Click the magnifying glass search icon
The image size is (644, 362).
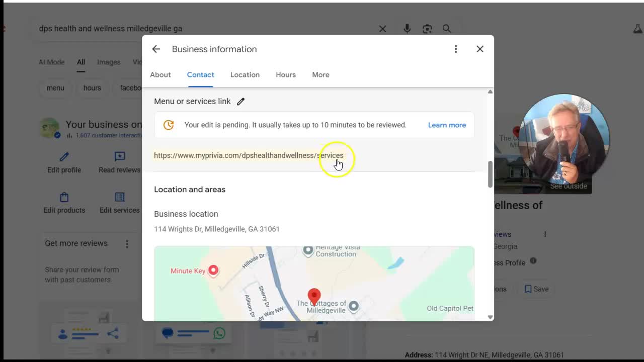(x=447, y=29)
